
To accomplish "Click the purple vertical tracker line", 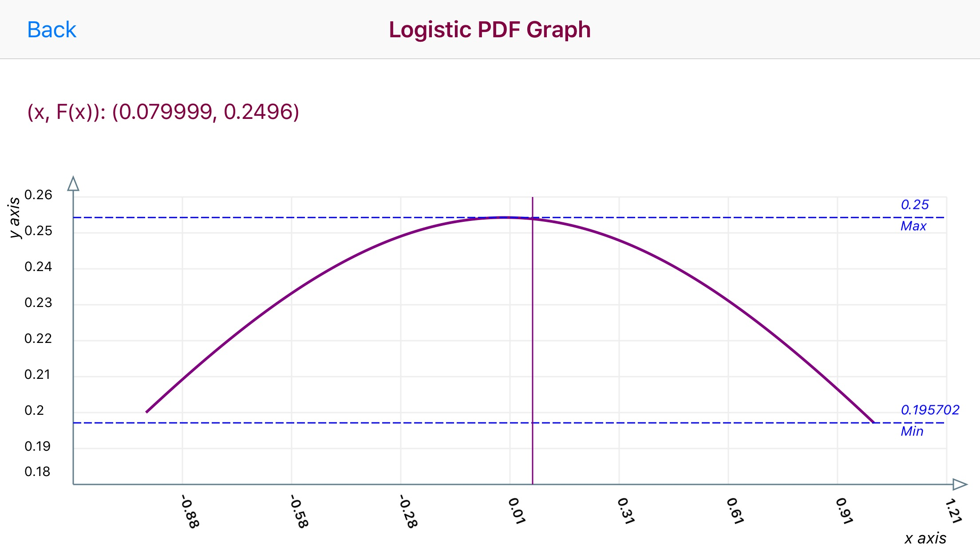I will tap(532, 355).
